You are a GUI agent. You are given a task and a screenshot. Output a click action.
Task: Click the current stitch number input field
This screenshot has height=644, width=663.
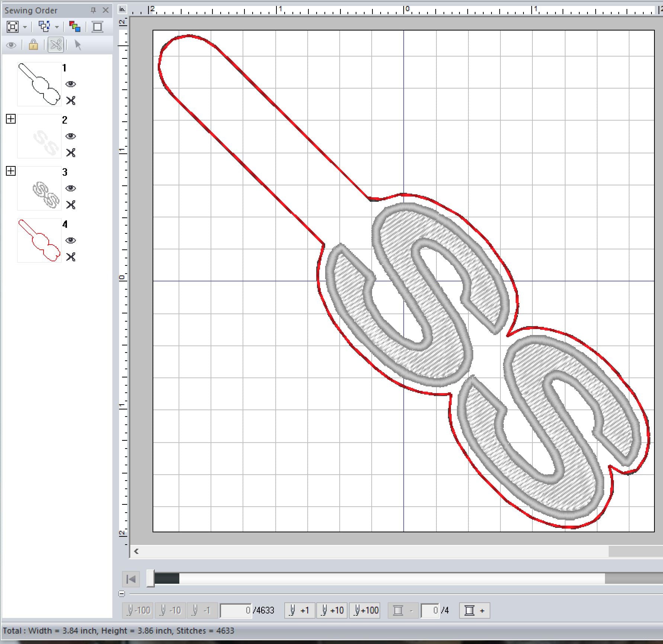click(x=235, y=610)
